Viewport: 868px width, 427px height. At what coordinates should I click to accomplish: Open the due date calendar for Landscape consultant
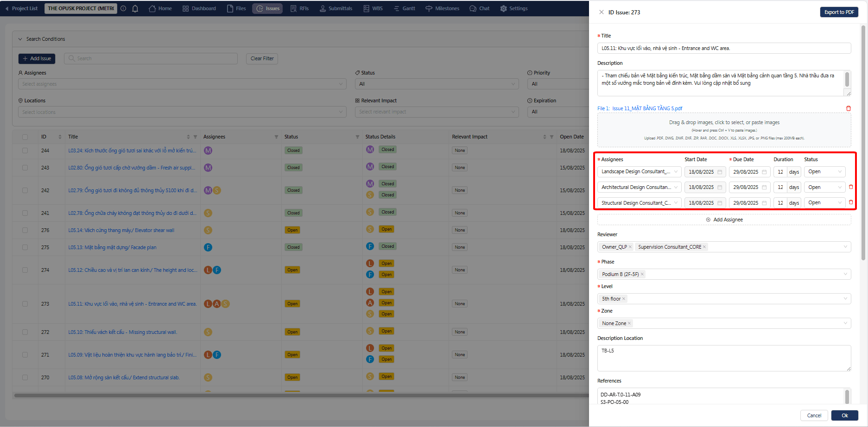(764, 172)
